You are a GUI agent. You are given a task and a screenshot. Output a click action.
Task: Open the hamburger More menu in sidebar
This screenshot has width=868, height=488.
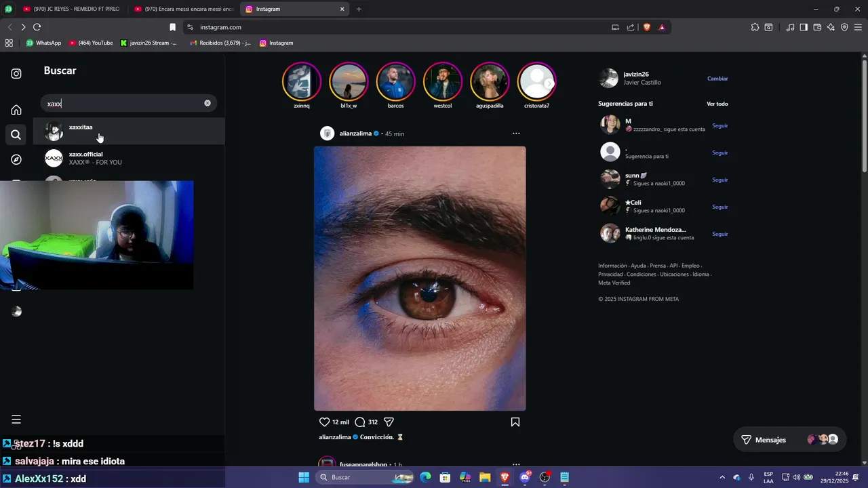click(x=16, y=420)
